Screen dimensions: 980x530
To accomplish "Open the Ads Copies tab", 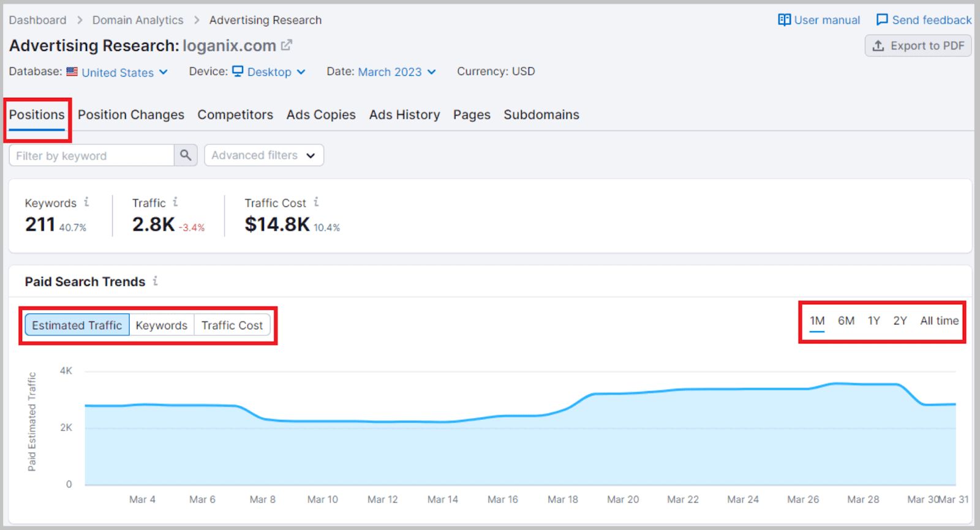I will click(x=321, y=115).
